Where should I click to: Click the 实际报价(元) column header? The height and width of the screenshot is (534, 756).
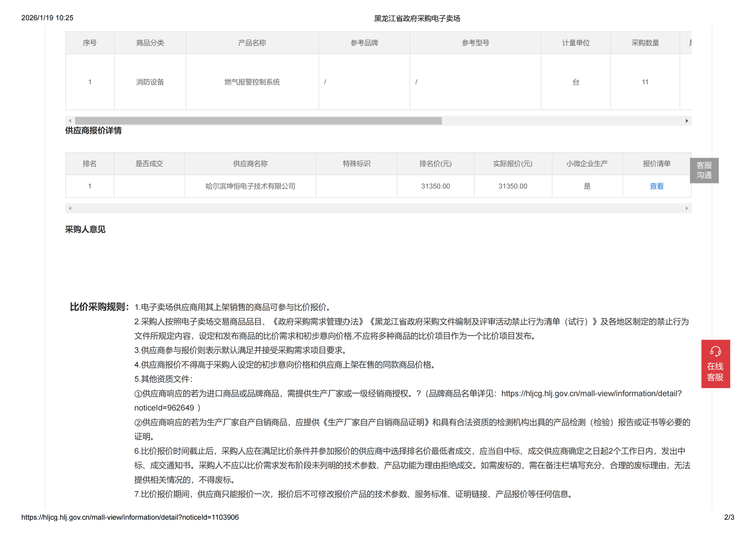tap(512, 164)
